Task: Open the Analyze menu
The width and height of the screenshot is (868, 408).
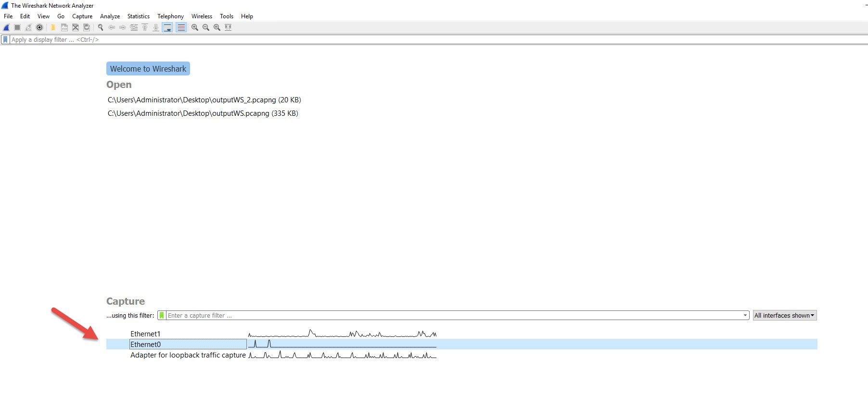Action: (110, 16)
